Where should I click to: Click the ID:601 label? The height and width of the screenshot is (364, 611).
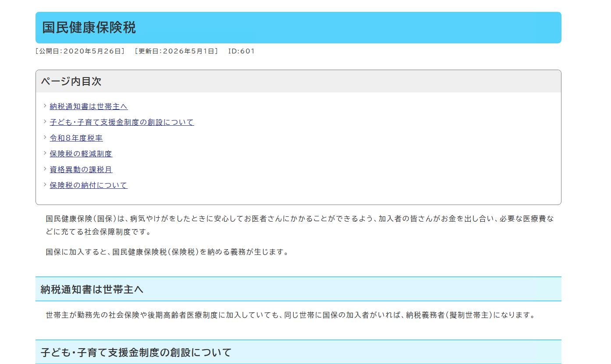(x=241, y=51)
